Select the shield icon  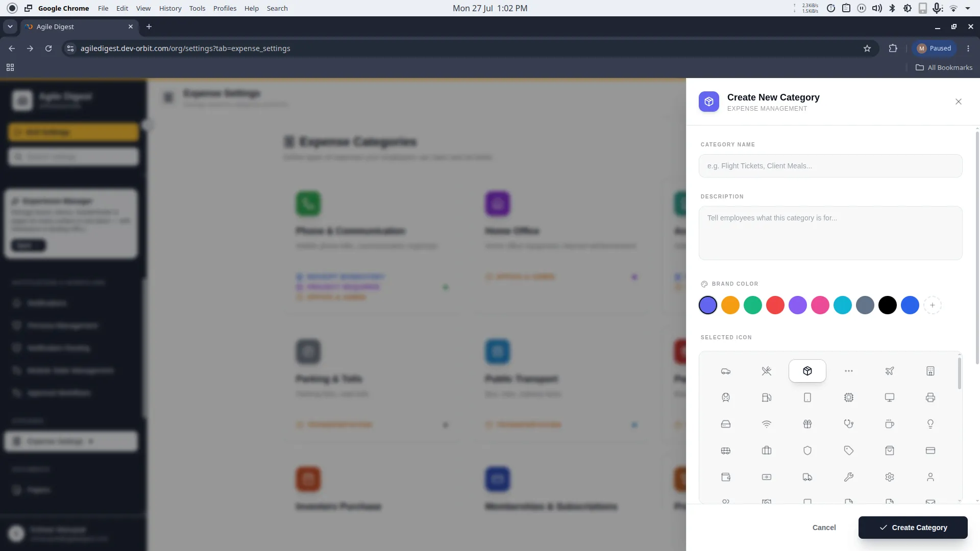[807, 450]
